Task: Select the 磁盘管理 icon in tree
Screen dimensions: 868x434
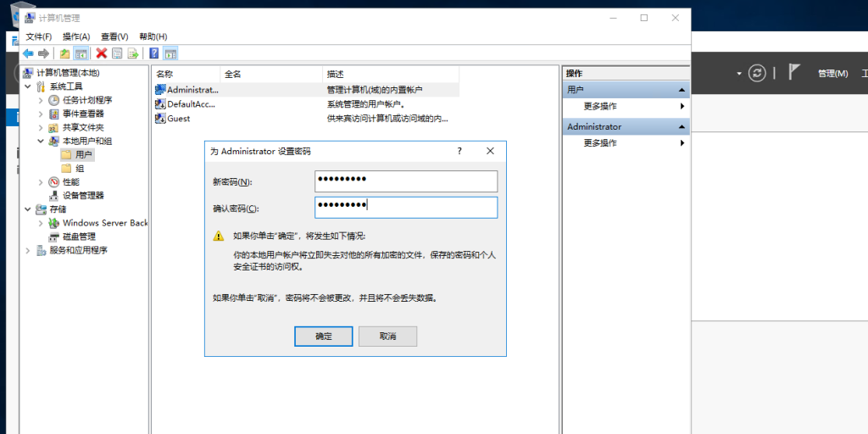Action: [x=53, y=236]
